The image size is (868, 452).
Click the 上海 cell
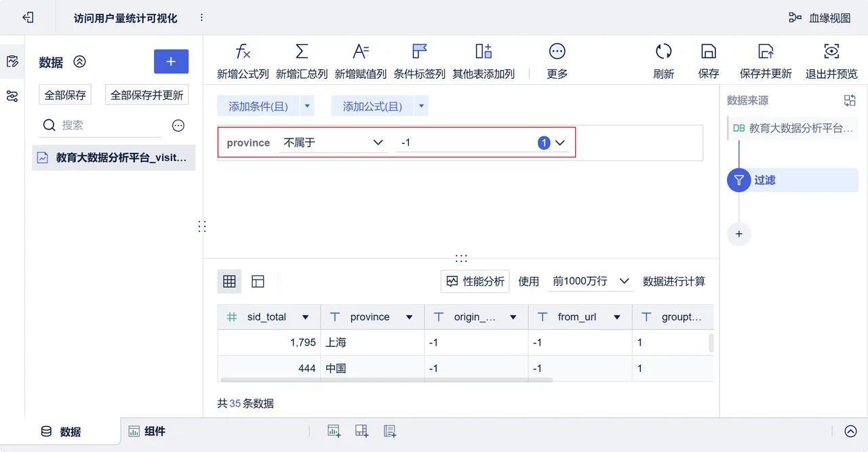[x=372, y=343]
